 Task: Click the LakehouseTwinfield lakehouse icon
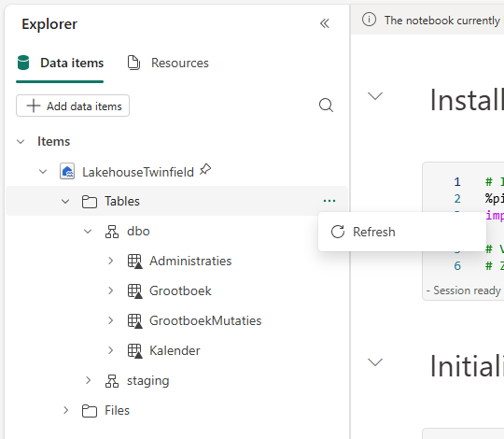pos(67,171)
